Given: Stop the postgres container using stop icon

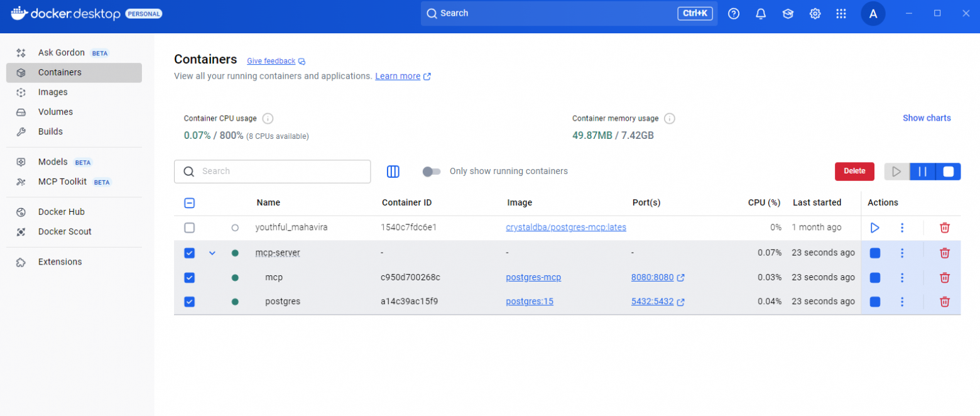Looking at the screenshot, I should tap(875, 302).
